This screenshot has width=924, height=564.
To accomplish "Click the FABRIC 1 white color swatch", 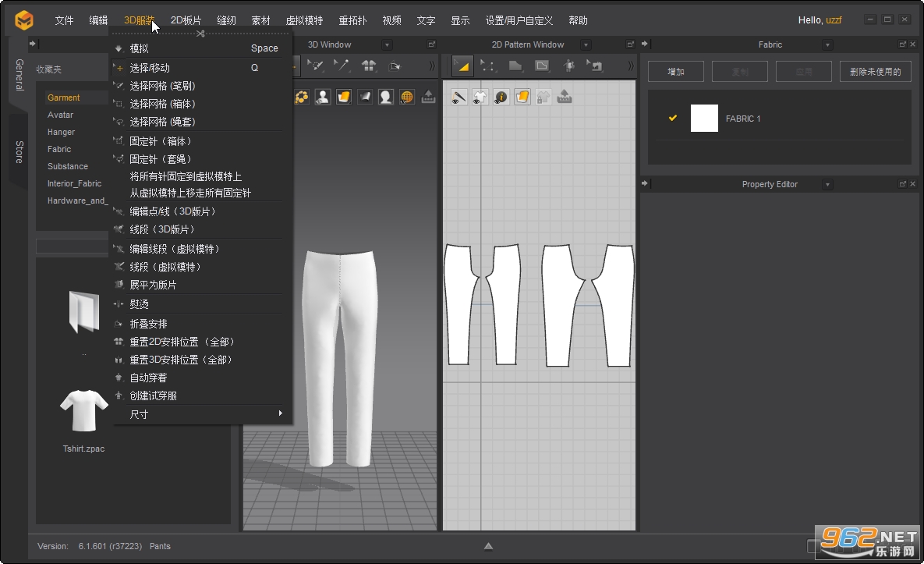I will tap(704, 118).
